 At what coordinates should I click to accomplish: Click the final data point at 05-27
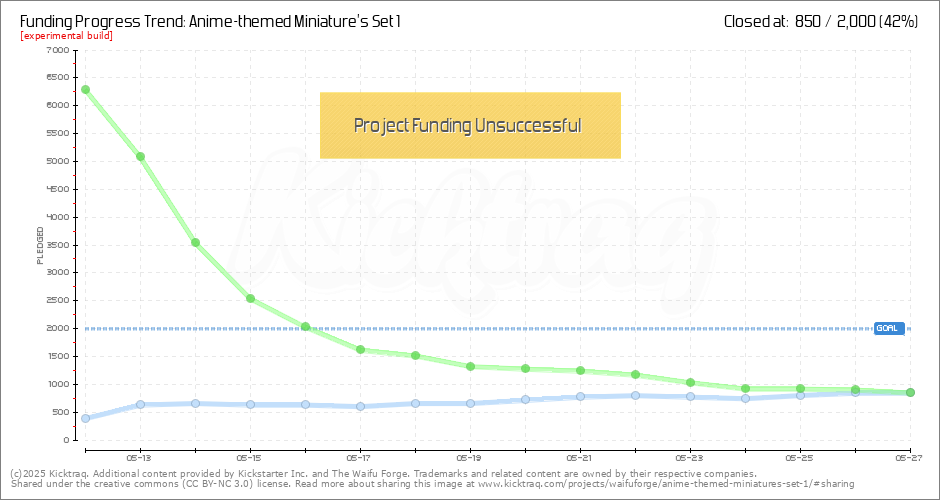tap(910, 392)
